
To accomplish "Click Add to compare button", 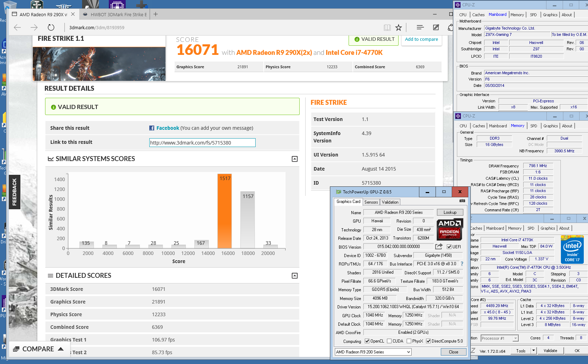I will click(421, 39).
